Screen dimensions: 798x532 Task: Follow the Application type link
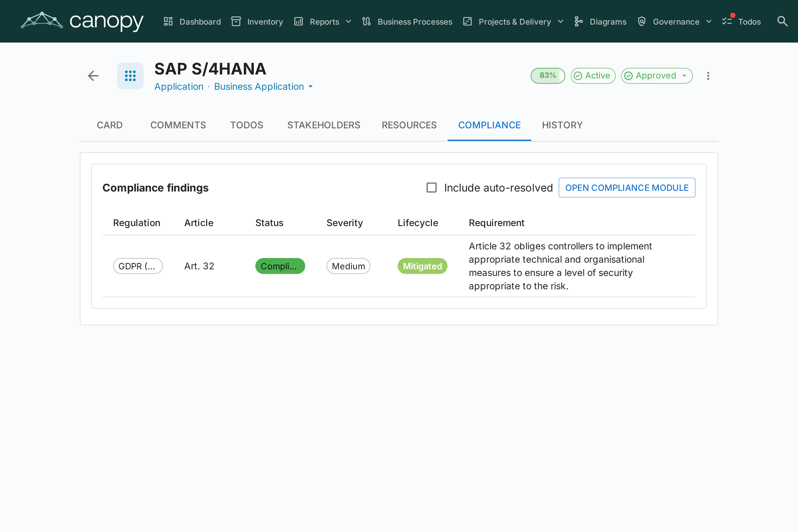[x=179, y=87]
